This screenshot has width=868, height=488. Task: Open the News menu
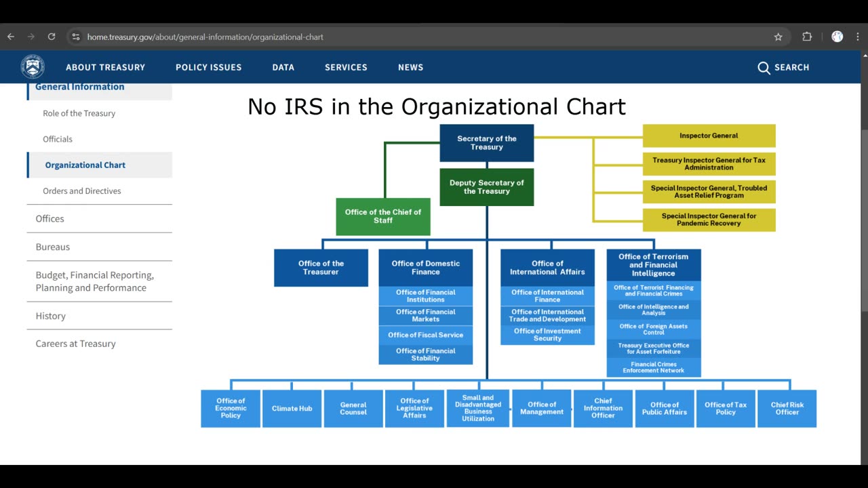pyautogui.click(x=410, y=67)
